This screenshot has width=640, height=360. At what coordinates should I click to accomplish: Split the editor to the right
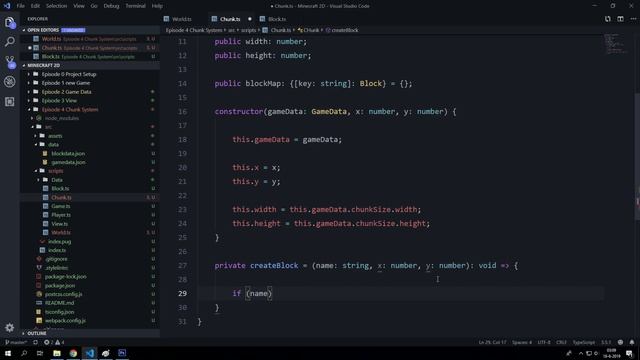pyautogui.click(x=620, y=19)
